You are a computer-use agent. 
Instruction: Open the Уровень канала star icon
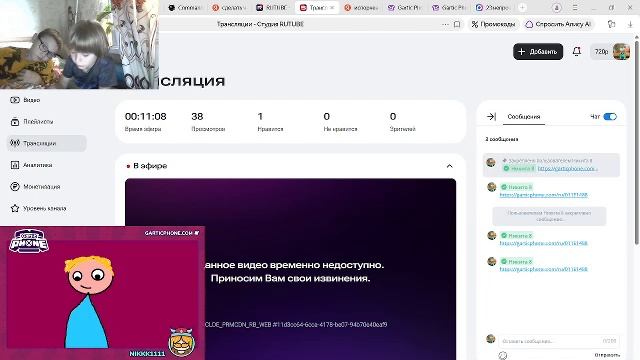15,208
